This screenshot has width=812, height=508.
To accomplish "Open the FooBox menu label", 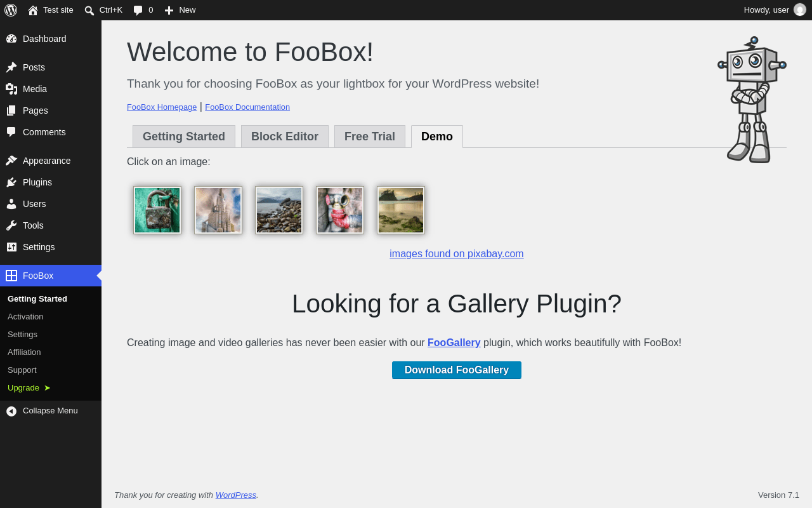I will (38, 276).
